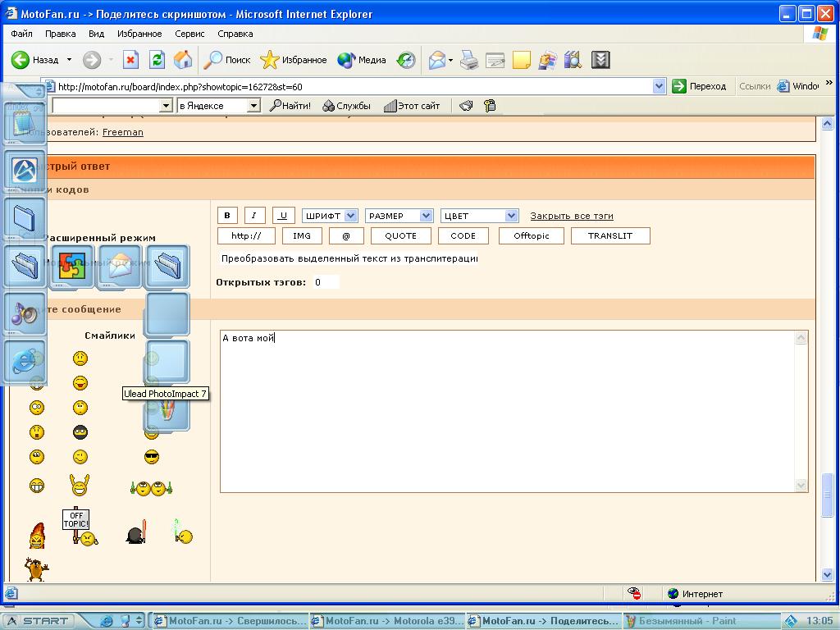Image resolution: width=840 pixels, height=630 pixels.
Task: Click the http:// link insert button
Action: coord(246,235)
